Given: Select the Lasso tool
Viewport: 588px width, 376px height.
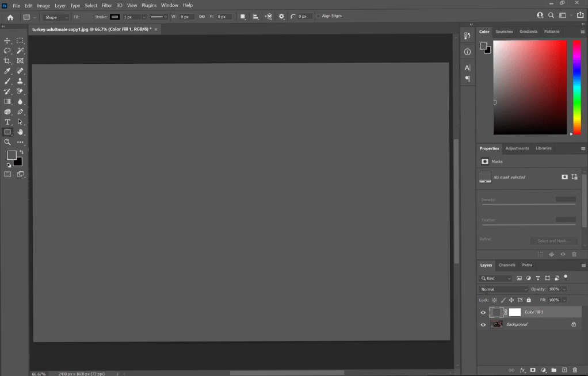Looking at the screenshot, I should tap(7, 51).
